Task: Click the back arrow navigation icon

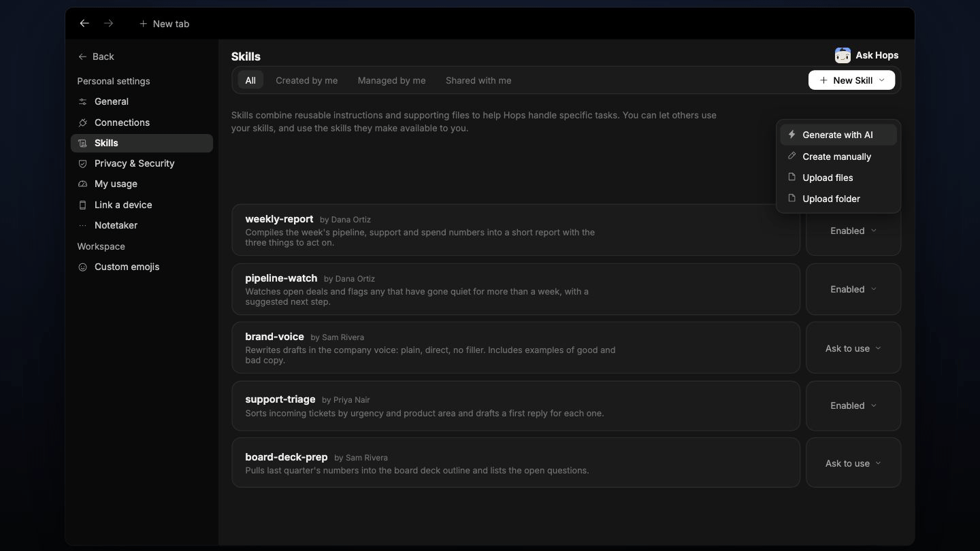Action: [84, 23]
